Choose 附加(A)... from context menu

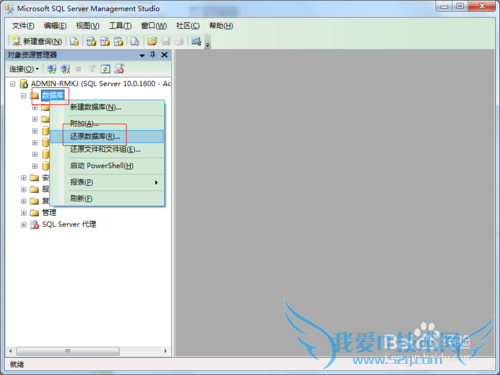[x=107, y=123]
